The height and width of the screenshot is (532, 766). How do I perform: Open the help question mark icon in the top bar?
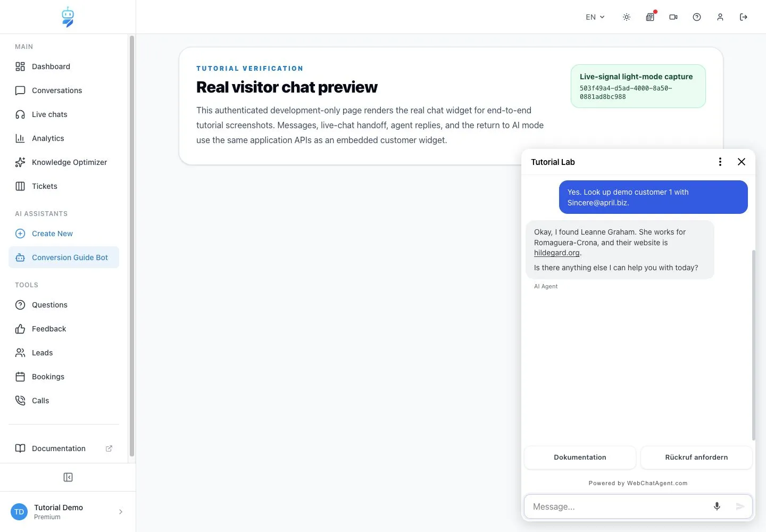click(x=697, y=17)
